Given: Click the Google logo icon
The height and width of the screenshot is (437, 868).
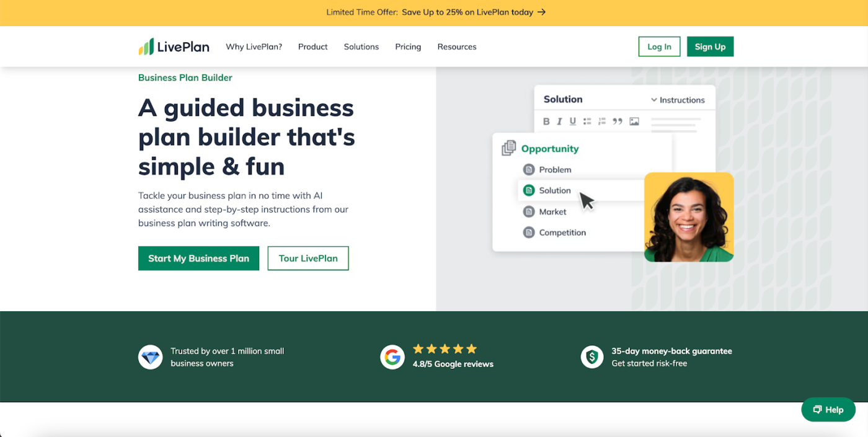Looking at the screenshot, I should pyautogui.click(x=392, y=357).
